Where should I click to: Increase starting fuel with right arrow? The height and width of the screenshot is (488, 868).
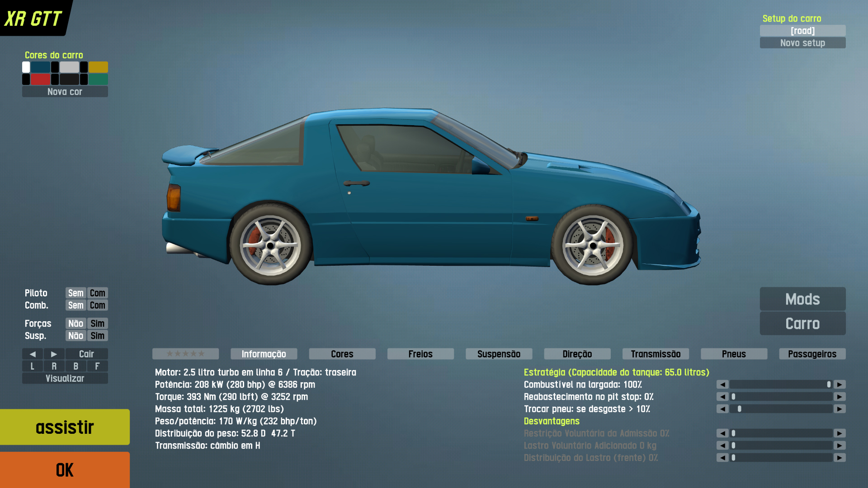click(x=840, y=385)
